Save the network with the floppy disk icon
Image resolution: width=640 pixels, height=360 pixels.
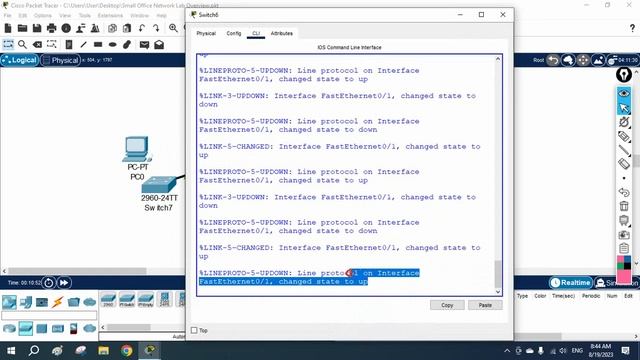tap(37, 28)
